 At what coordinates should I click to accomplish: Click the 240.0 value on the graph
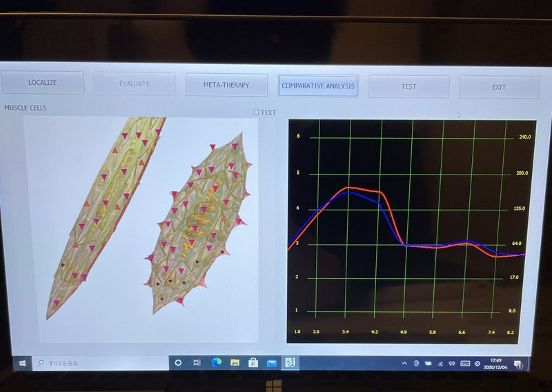tap(525, 137)
